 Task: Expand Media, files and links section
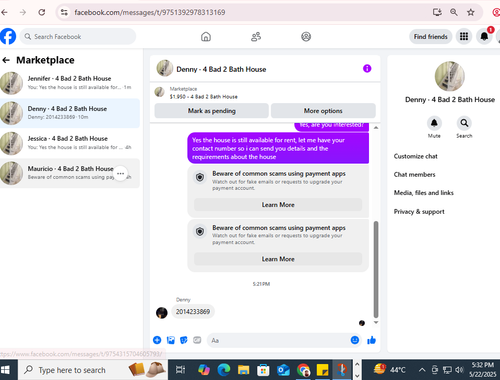pyautogui.click(x=423, y=193)
